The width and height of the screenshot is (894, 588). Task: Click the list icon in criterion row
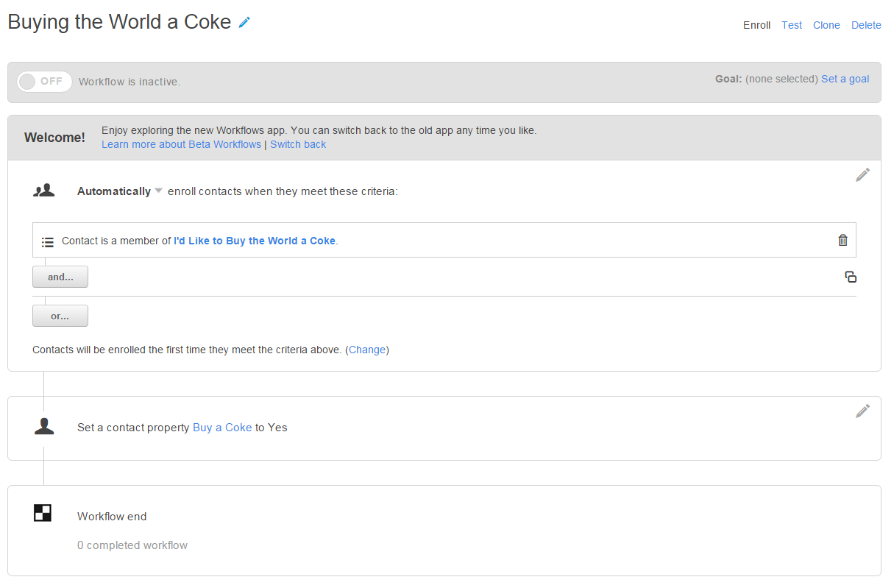[48, 241]
